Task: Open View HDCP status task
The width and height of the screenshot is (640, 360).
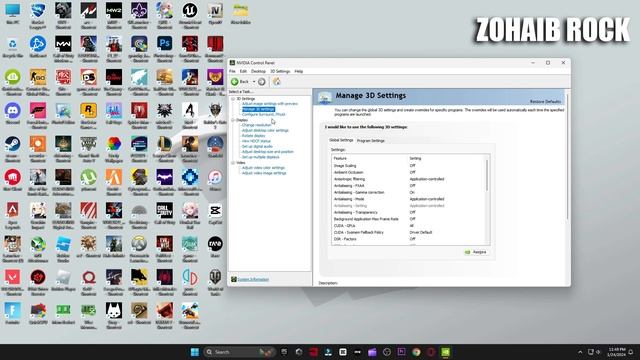Action: click(x=256, y=141)
